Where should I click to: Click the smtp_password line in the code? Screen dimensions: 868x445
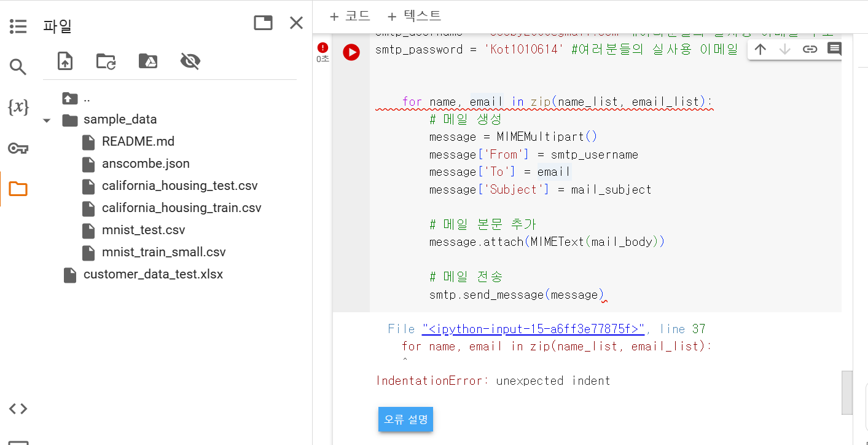click(x=556, y=50)
